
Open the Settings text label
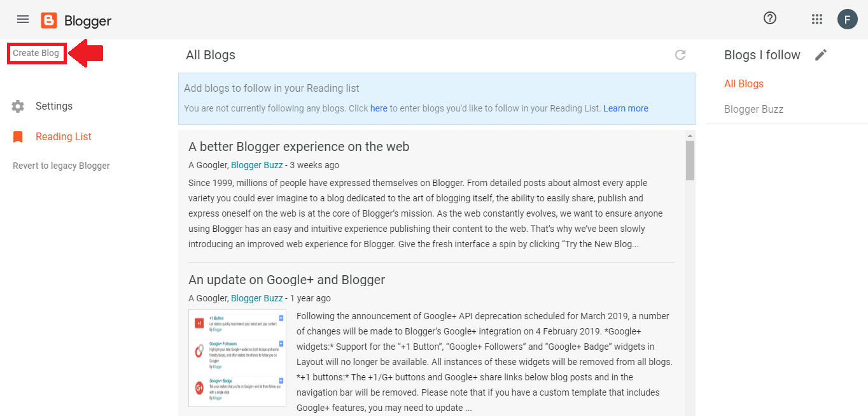tap(54, 106)
